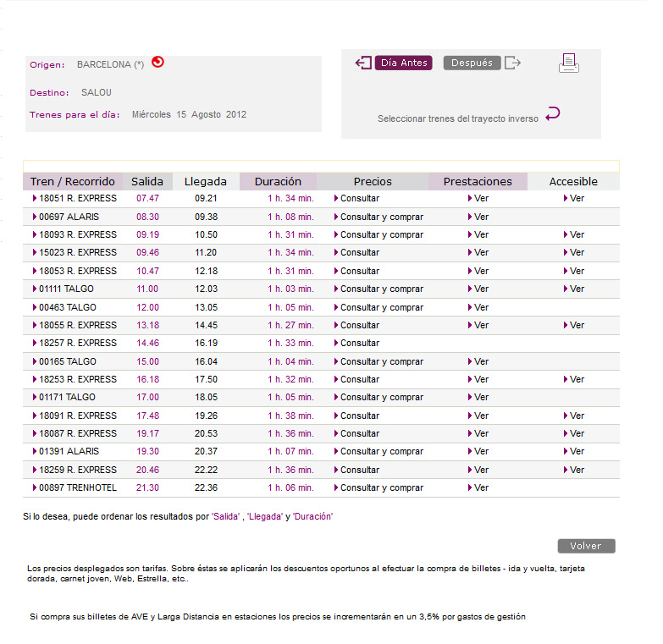View Accesible info for train 18051
Image resolution: width=663 pixels, height=644 pixels.
coord(574,198)
